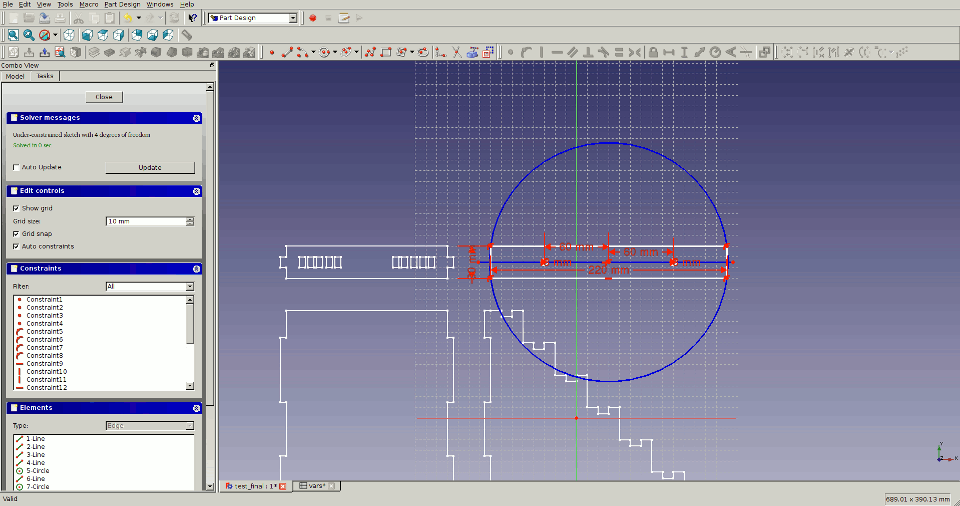Collapse the Elements panel
The width and height of the screenshot is (960, 506).
[x=197, y=408]
